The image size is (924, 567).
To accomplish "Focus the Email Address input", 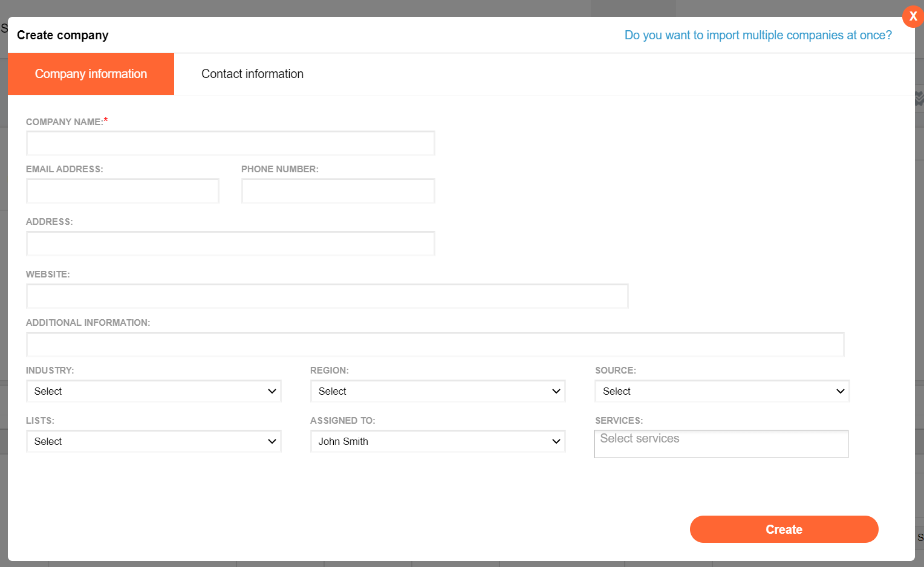I will click(122, 191).
